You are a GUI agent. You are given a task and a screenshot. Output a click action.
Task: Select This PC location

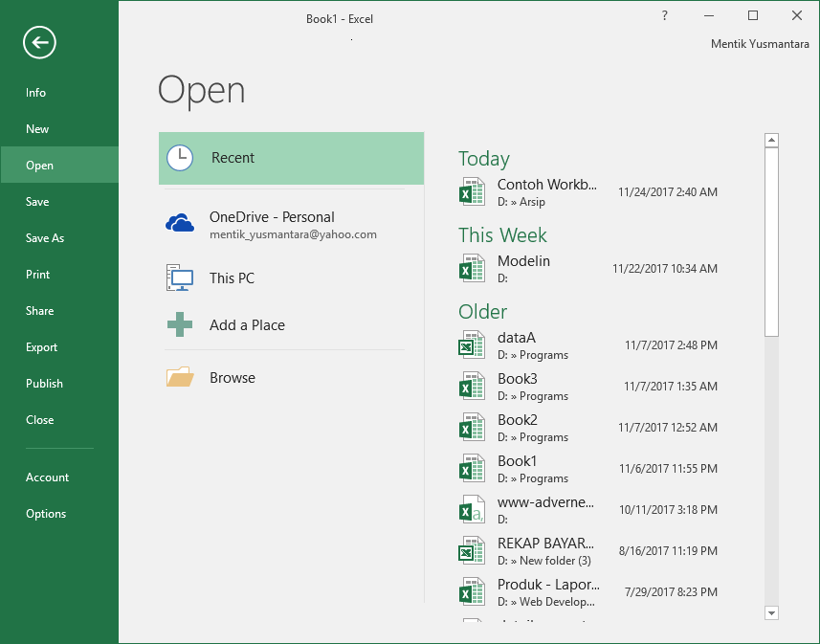pyautogui.click(x=291, y=278)
